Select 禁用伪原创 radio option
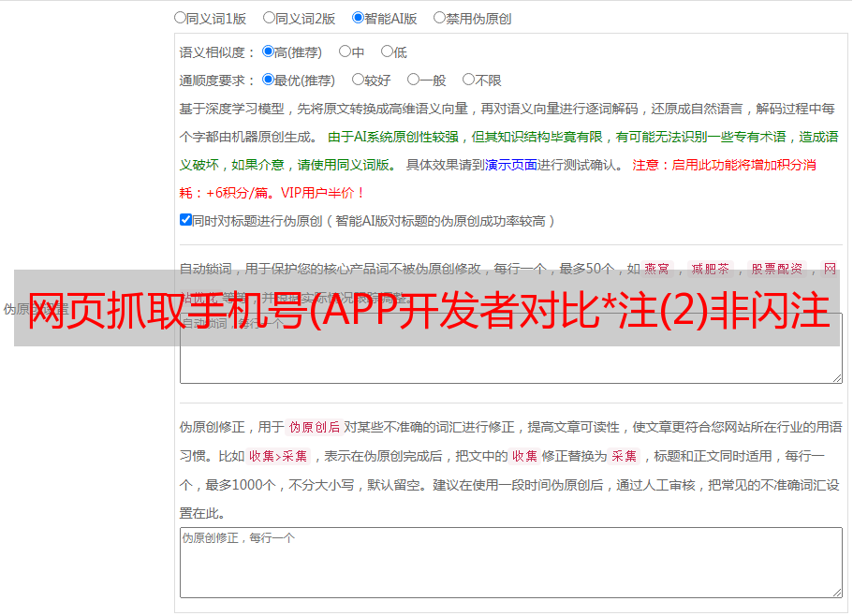Image resolution: width=853 pixels, height=616 pixels. 439,18
